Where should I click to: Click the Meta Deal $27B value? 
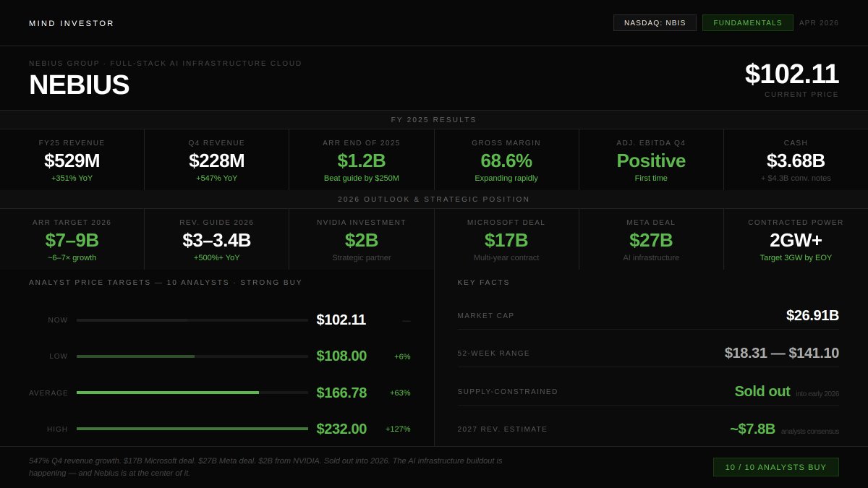(x=651, y=240)
